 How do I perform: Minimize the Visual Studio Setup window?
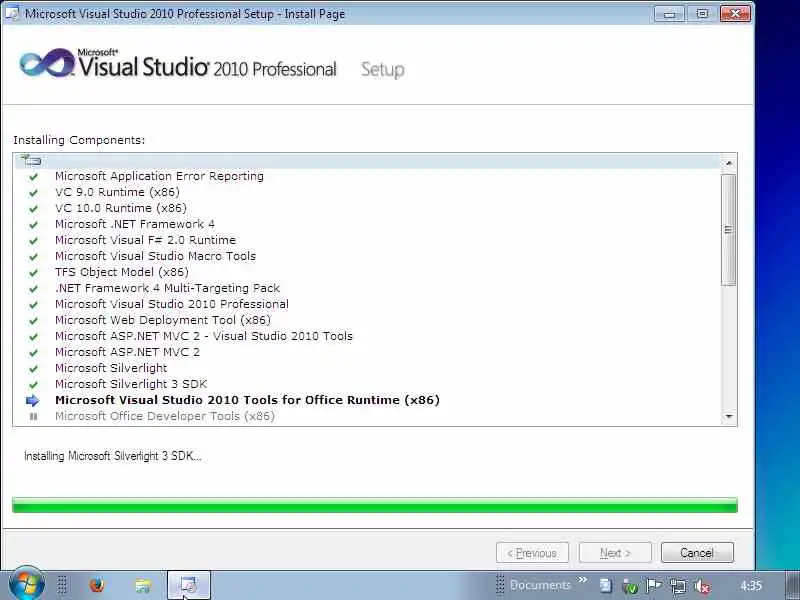pos(669,14)
